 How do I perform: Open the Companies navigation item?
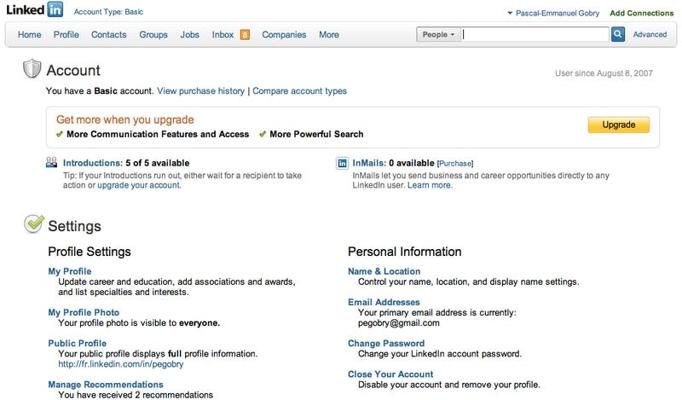(284, 35)
